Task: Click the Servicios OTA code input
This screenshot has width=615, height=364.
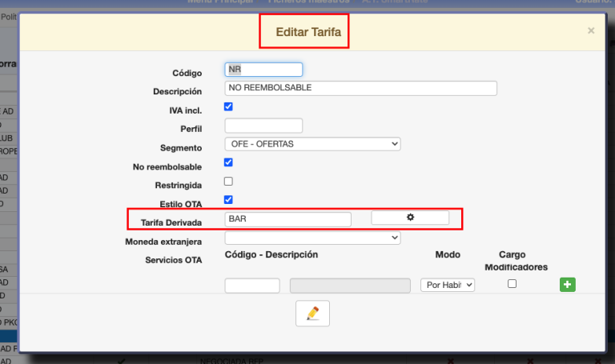Action: (252, 286)
